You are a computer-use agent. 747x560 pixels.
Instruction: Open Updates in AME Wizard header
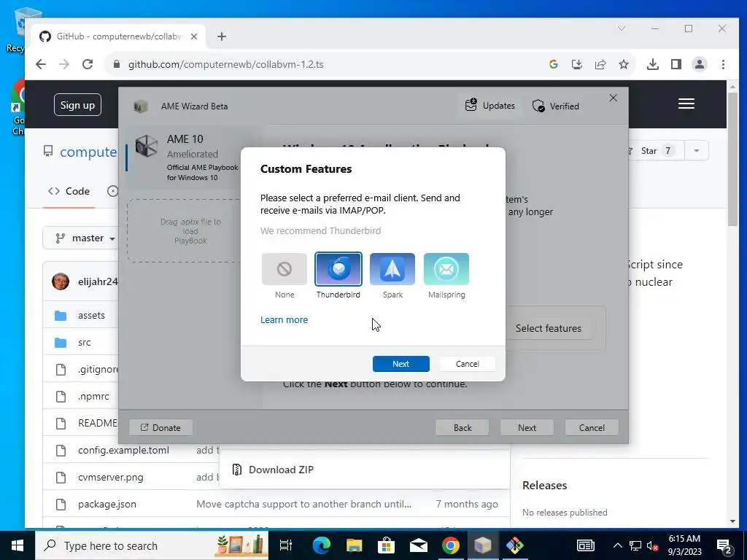(490, 106)
